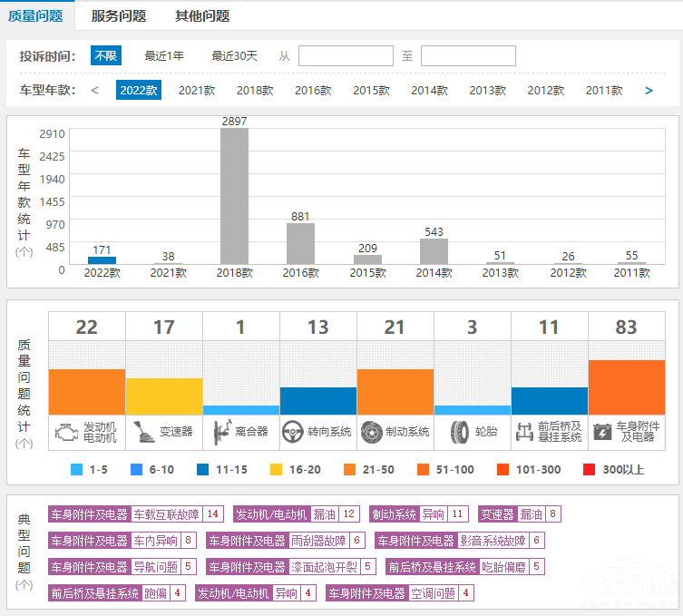Choose the 2018款 model year
683x616 pixels.
pos(255,91)
